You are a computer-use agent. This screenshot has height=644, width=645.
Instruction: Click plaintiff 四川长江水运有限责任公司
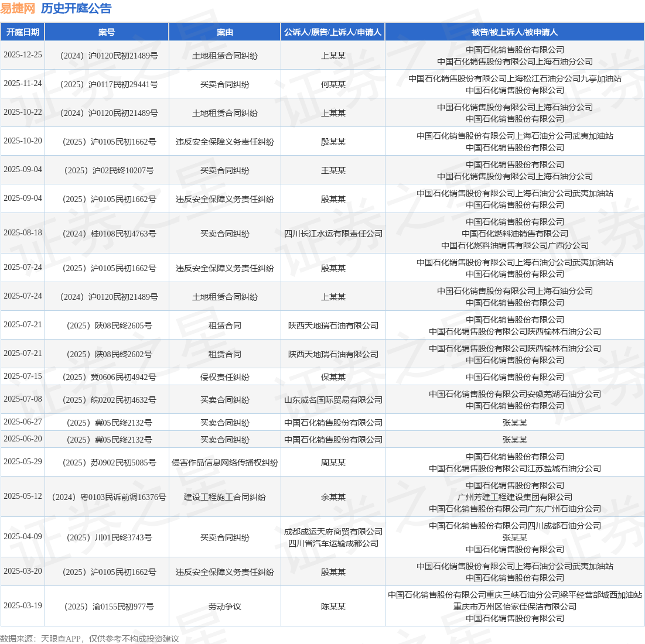333,234
